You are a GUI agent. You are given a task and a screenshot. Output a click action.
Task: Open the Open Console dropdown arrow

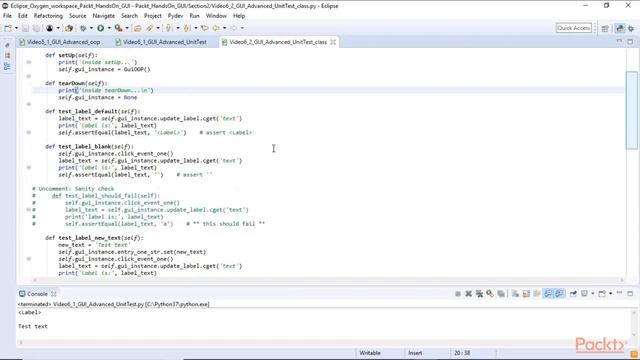tap(611, 294)
